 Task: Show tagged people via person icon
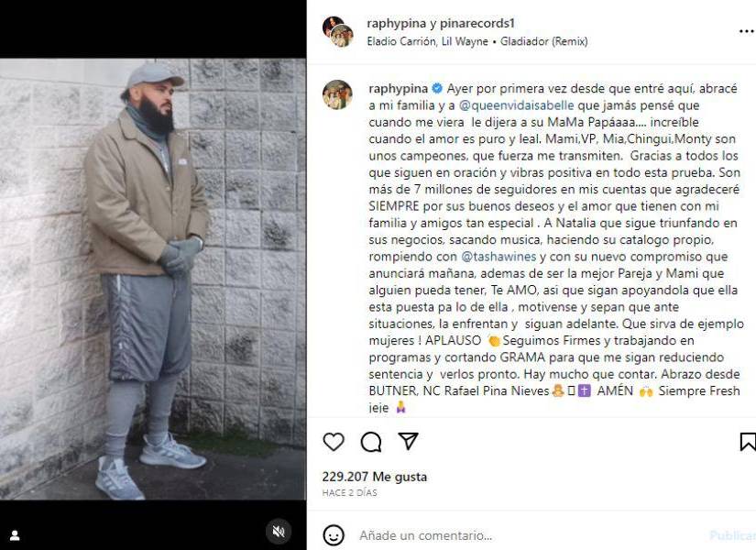click(x=15, y=535)
